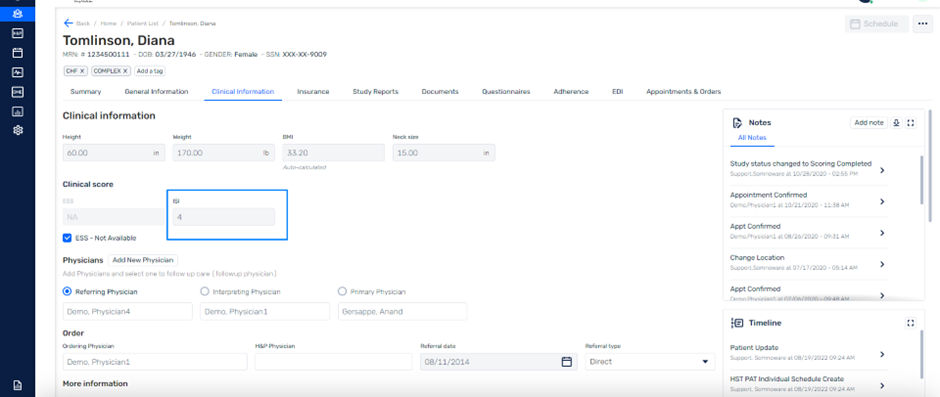Open the Study Reports tab

(375, 92)
